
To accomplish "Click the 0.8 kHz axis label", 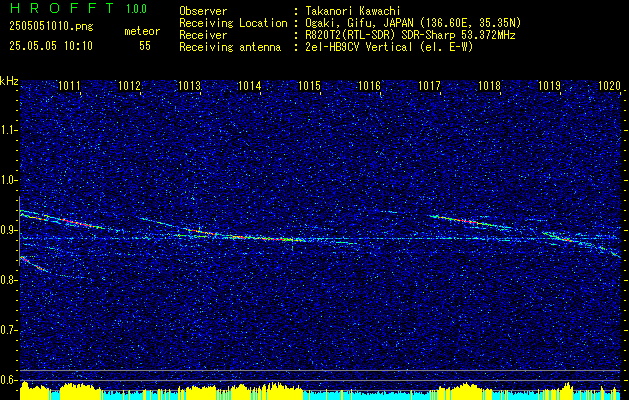I will tap(8, 280).
